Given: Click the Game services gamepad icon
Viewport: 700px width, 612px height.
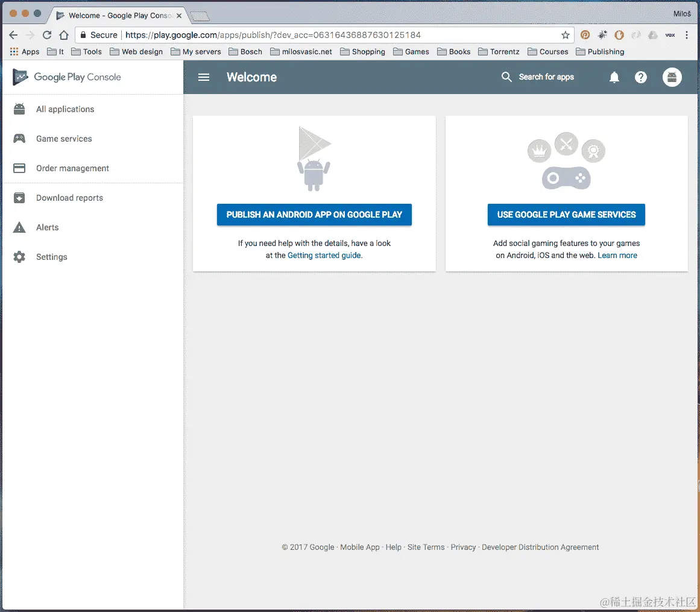Looking at the screenshot, I should (x=19, y=139).
